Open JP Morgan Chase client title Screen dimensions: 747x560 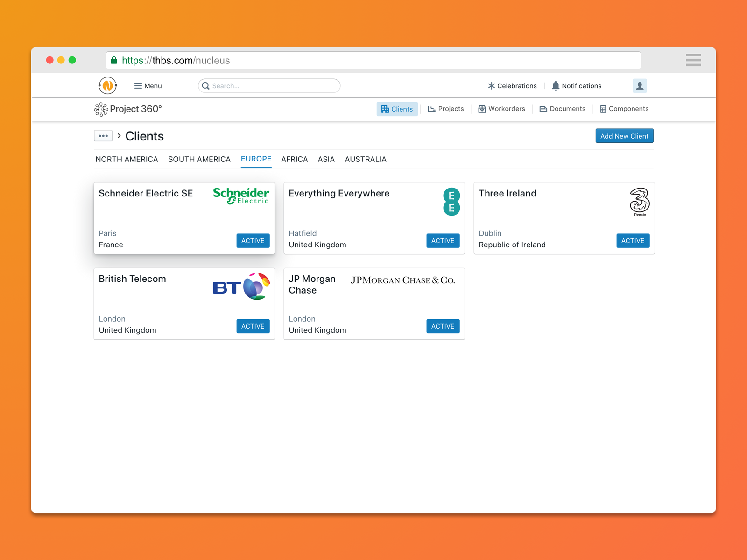[312, 284]
